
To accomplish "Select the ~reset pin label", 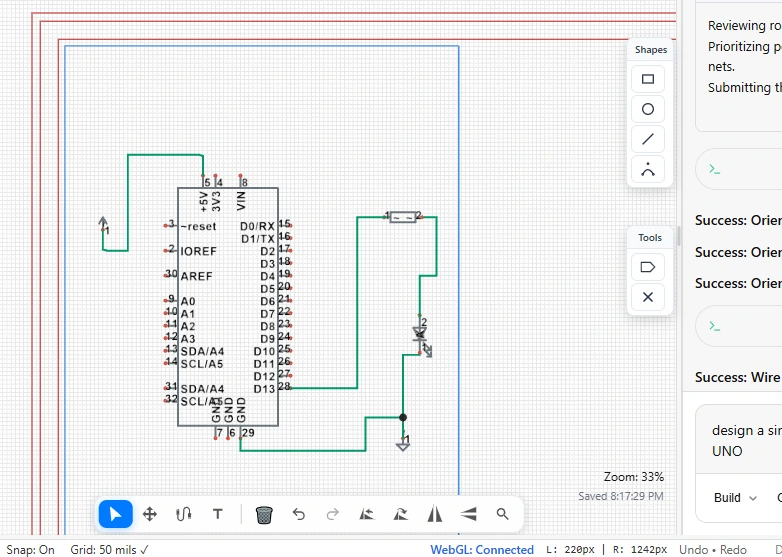I will click(198, 226).
